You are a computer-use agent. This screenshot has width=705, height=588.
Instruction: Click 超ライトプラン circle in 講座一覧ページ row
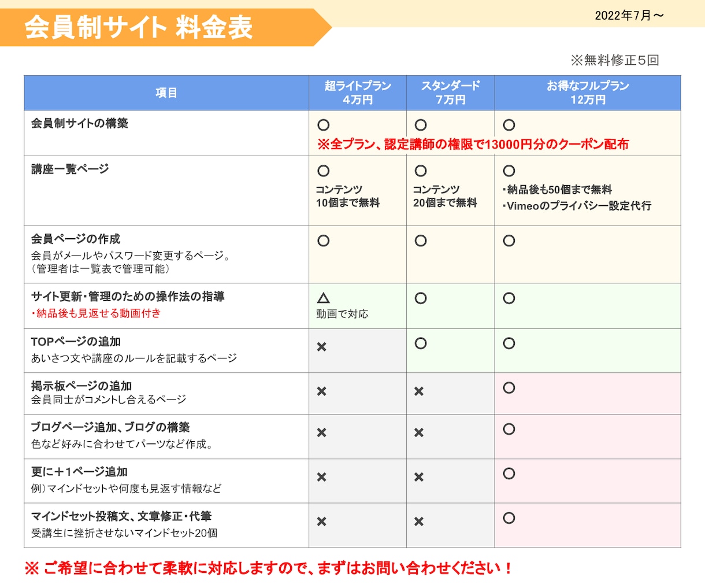[324, 171]
